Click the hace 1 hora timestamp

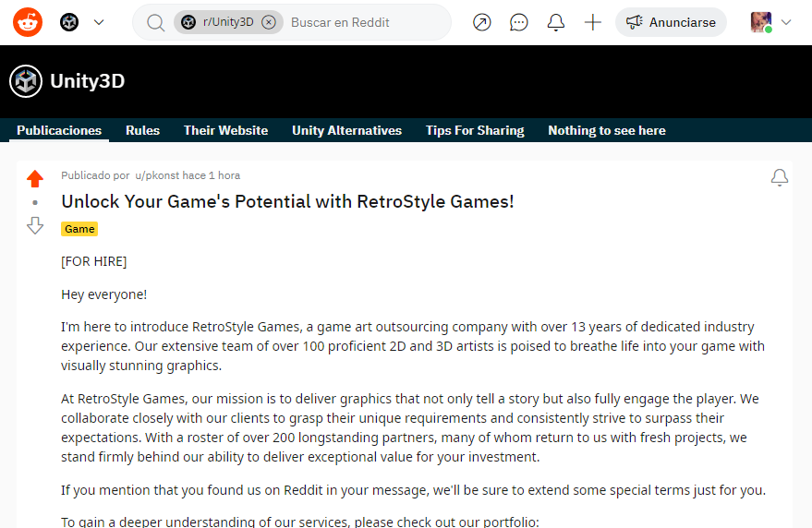coord(211,175)
